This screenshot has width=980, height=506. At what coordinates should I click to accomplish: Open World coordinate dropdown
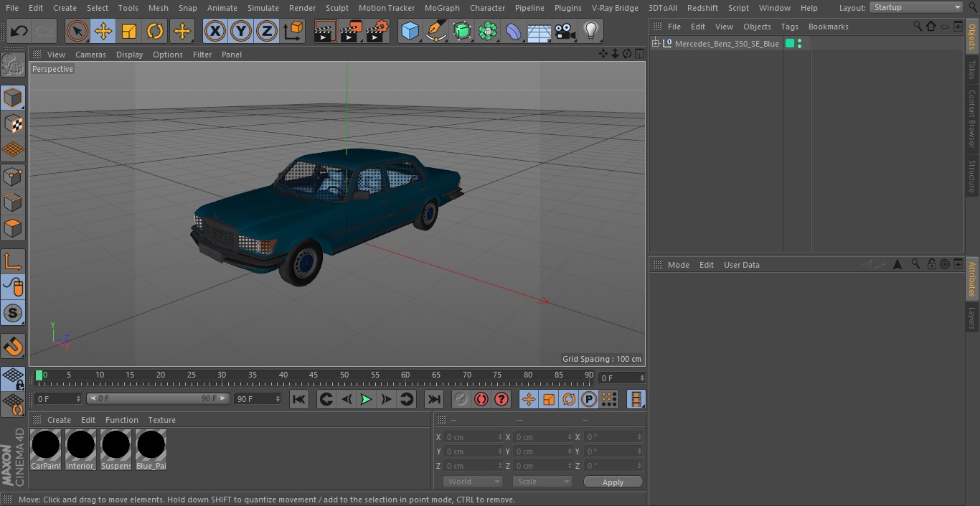pos(473,482)
